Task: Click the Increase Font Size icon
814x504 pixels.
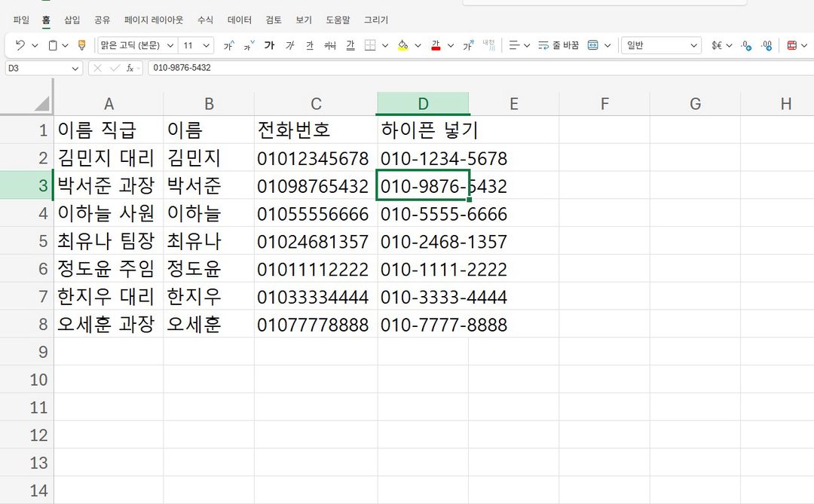Action: pos(229,45)
